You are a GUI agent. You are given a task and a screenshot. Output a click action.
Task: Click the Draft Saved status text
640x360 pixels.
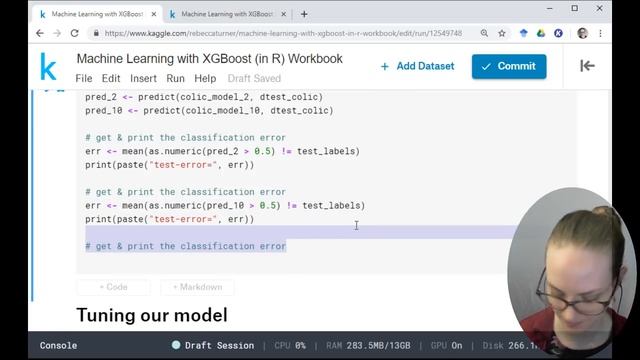click(254, 78)
